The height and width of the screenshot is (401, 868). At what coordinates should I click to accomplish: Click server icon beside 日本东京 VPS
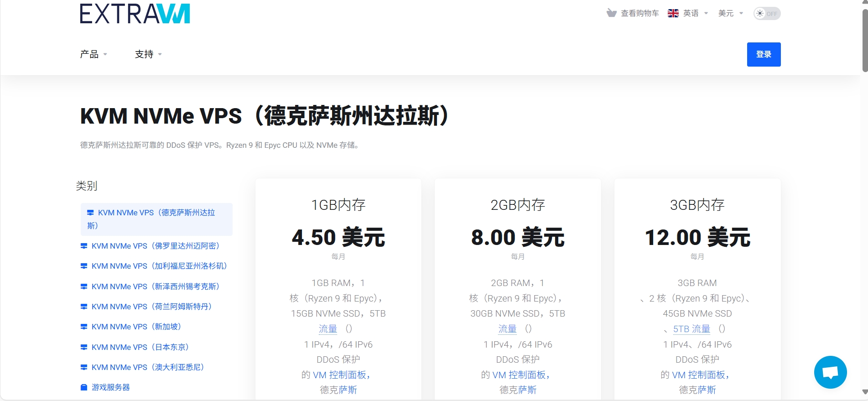coord(84,347)
